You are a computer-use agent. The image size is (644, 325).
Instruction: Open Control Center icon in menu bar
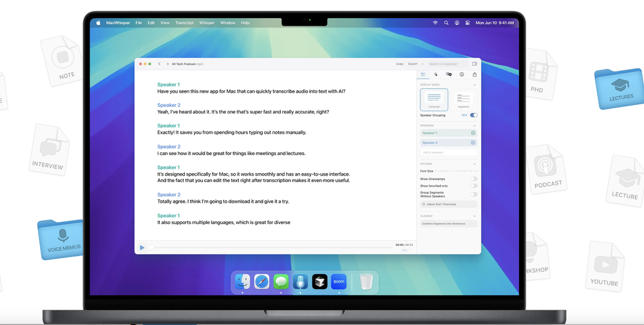[x=468, y=23]
